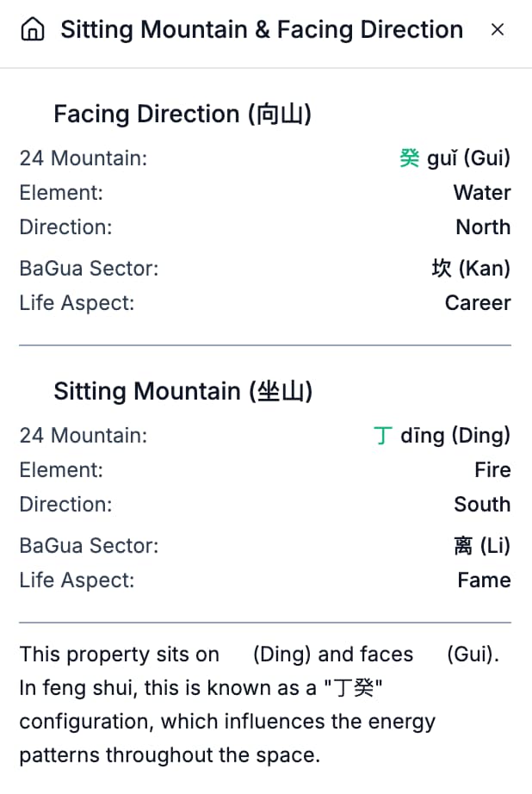Click the panel title text
The height and width of the screenshot is (794, 532).
tap(262, 30)
